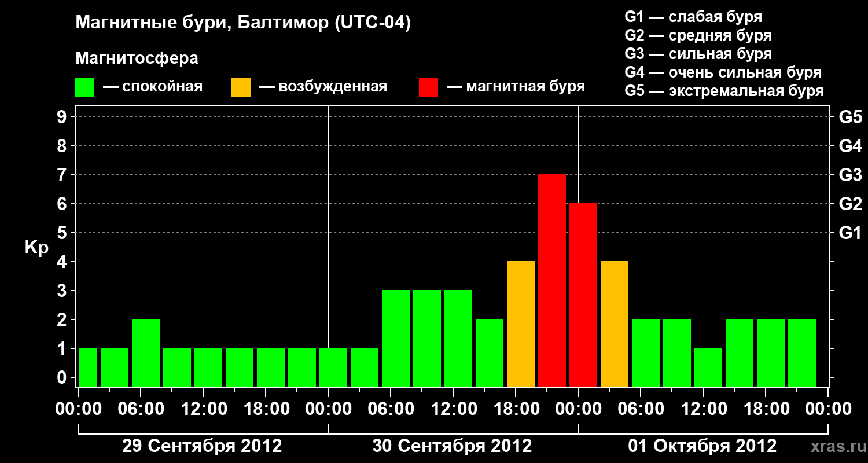Click the '18:00' tick label under 01 Октября
This screenshot has height=463, width=868.
pos(766,409)
